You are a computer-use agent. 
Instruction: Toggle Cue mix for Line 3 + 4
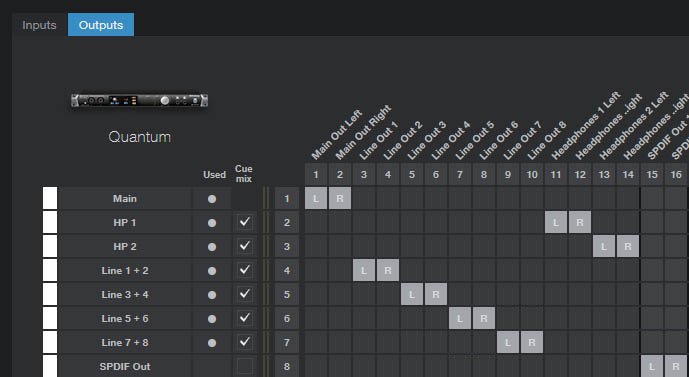pyautogui.click(x=245, y=294)
